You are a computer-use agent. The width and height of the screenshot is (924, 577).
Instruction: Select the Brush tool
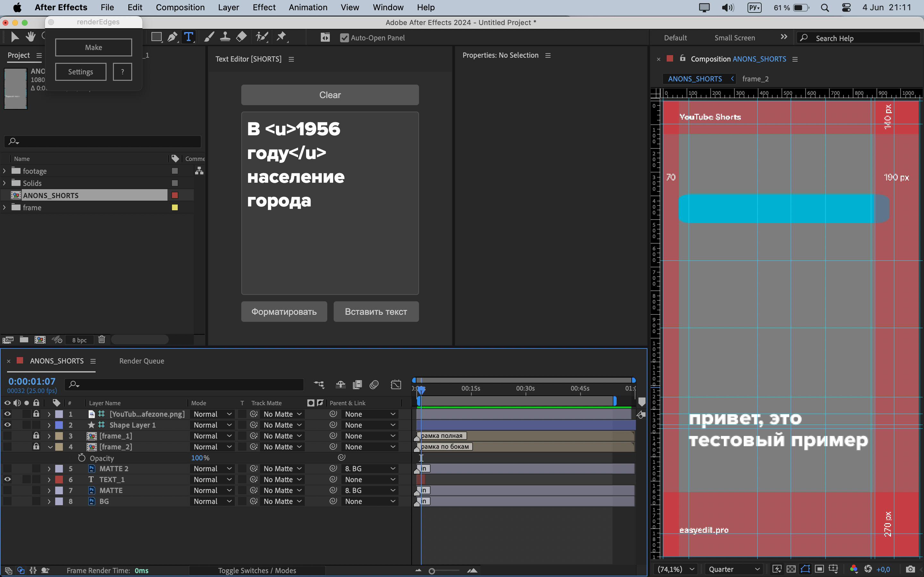coord(209,37)
